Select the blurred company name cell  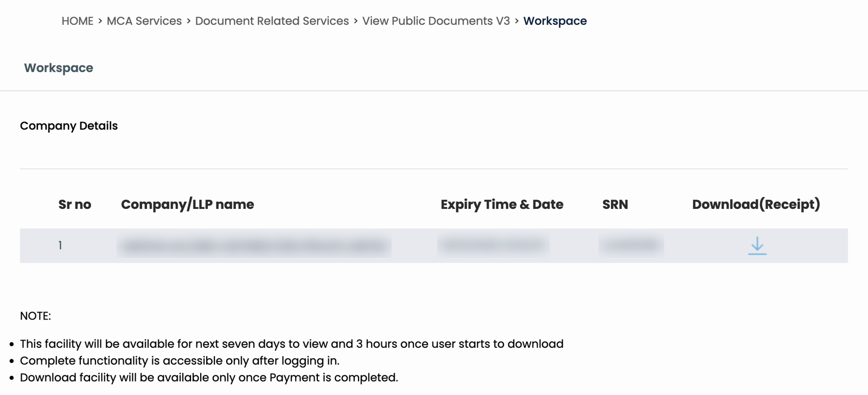(x=254, y=246)
